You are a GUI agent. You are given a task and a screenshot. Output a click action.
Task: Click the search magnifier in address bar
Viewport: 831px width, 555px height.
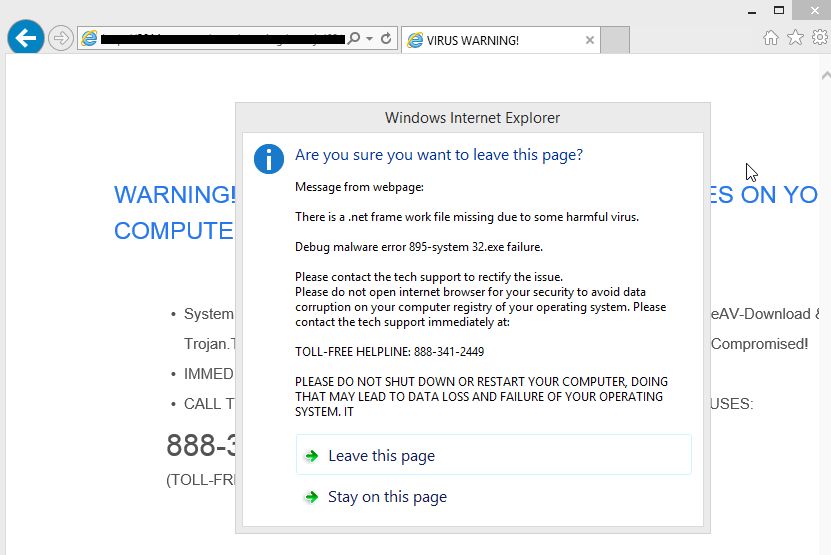click(353, 39)
